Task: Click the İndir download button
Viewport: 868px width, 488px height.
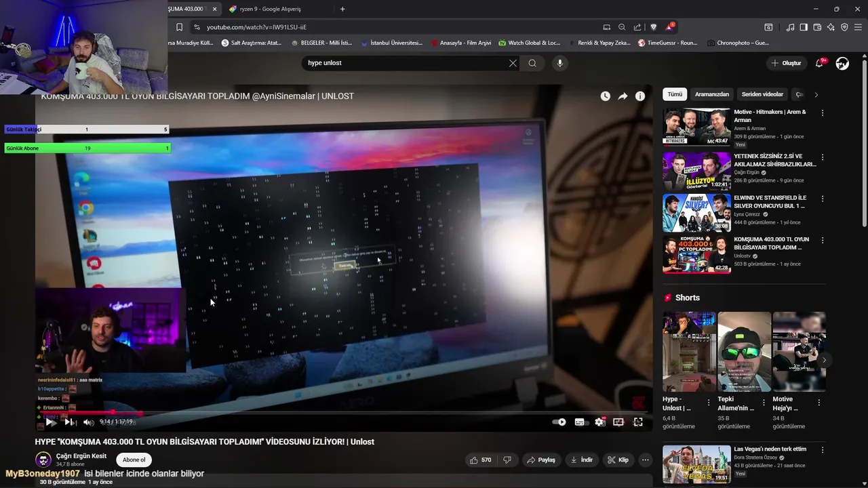Action: tap(582, 460)
